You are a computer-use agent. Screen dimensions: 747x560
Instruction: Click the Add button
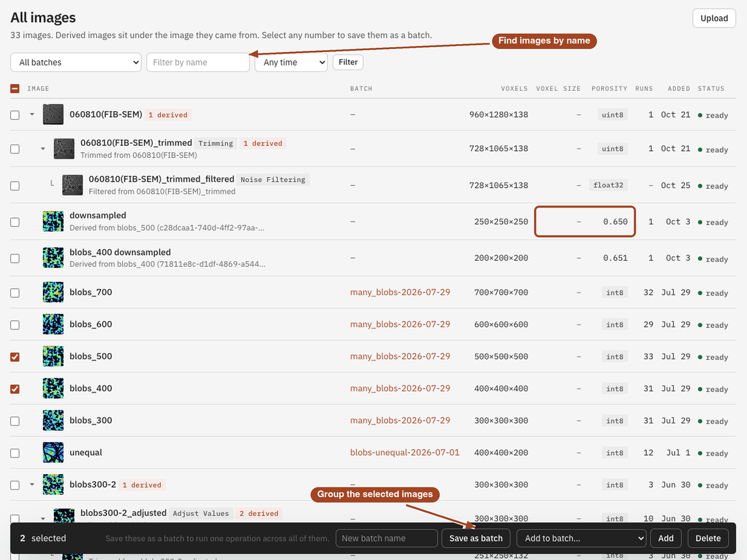point(666,538)
